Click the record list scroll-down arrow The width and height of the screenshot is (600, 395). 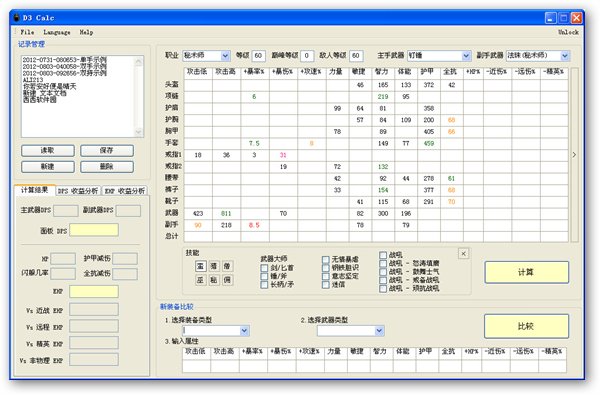(x=139, y=132)
